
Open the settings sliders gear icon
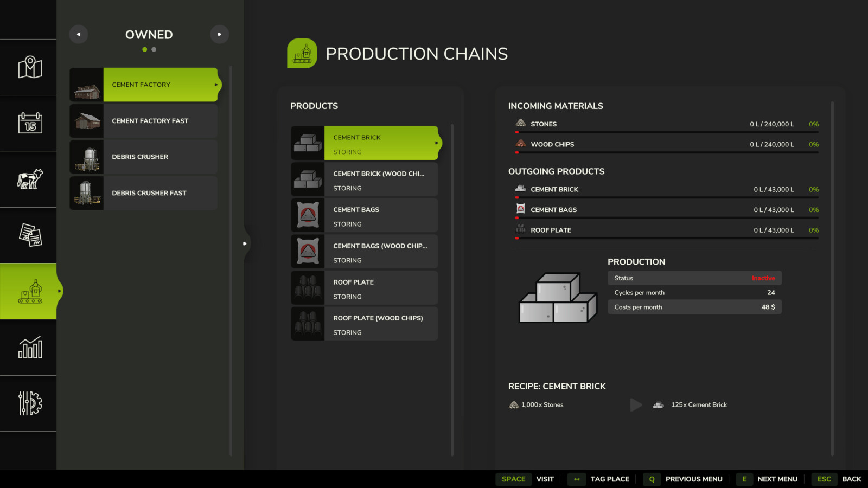(30, 403)
